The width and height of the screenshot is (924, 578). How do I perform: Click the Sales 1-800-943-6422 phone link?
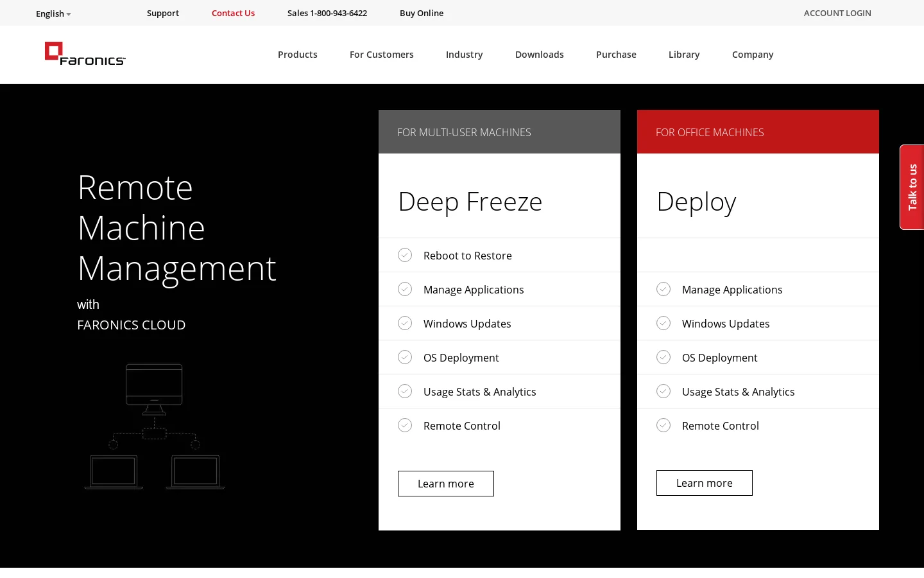coord(327,13)
